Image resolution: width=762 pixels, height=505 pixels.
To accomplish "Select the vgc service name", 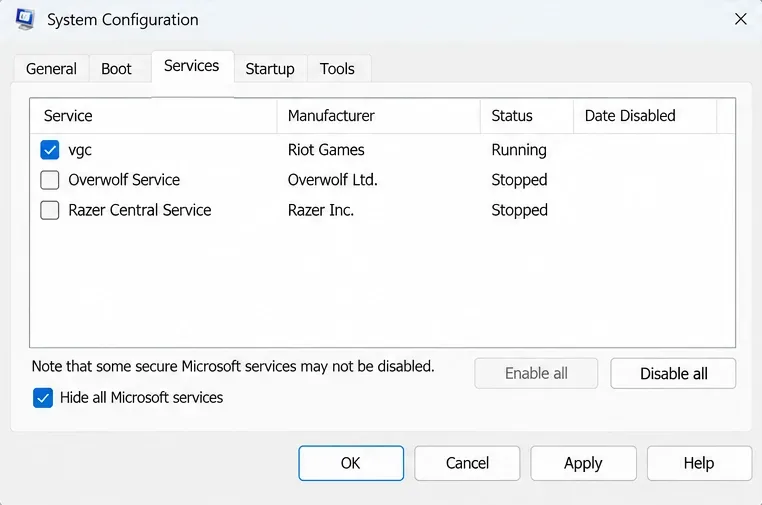I will [x=80, y=150].
